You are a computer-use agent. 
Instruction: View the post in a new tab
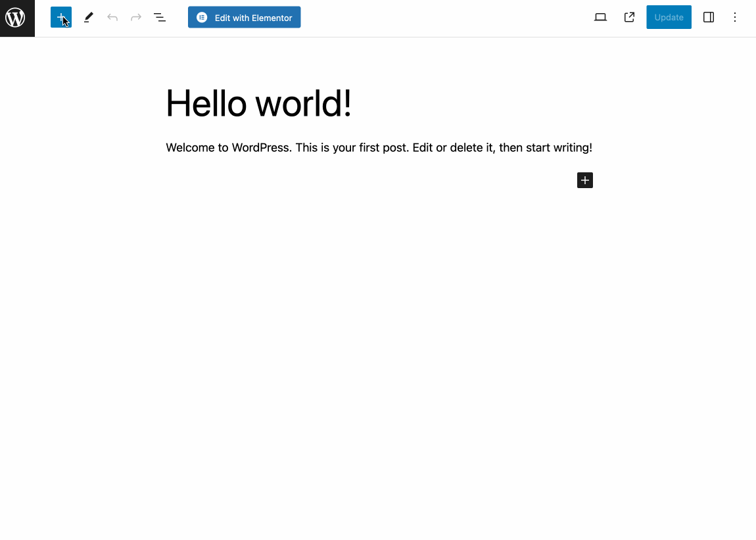coord(629,18)
